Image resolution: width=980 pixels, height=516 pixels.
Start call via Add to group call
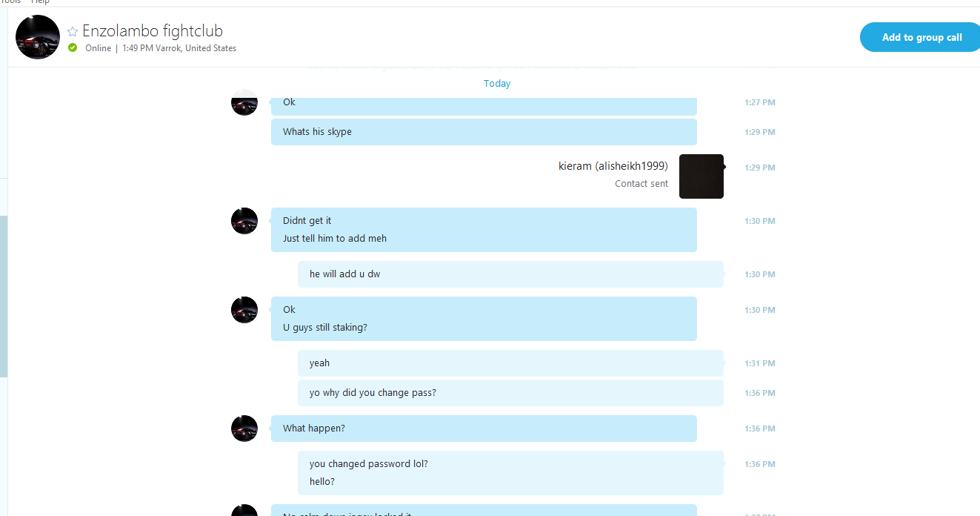coord(921,37)
